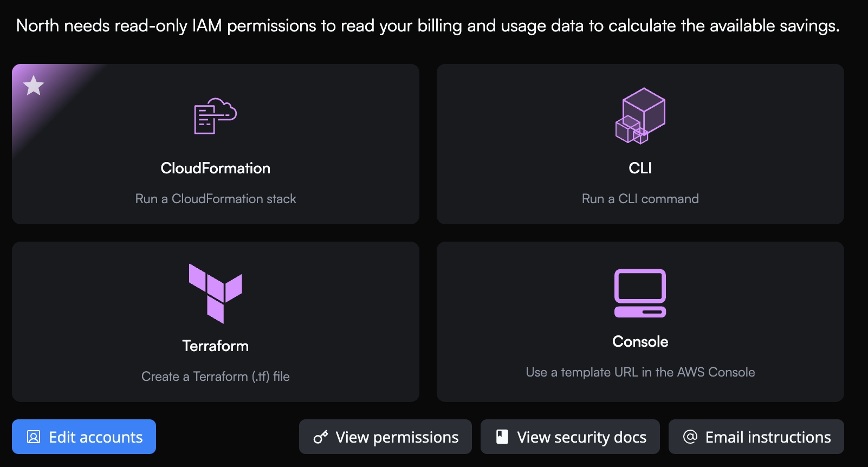Click 'Run a CloudFormation stack' description
The width and height of the screenshot is (868, 467).
pos(215,199)
